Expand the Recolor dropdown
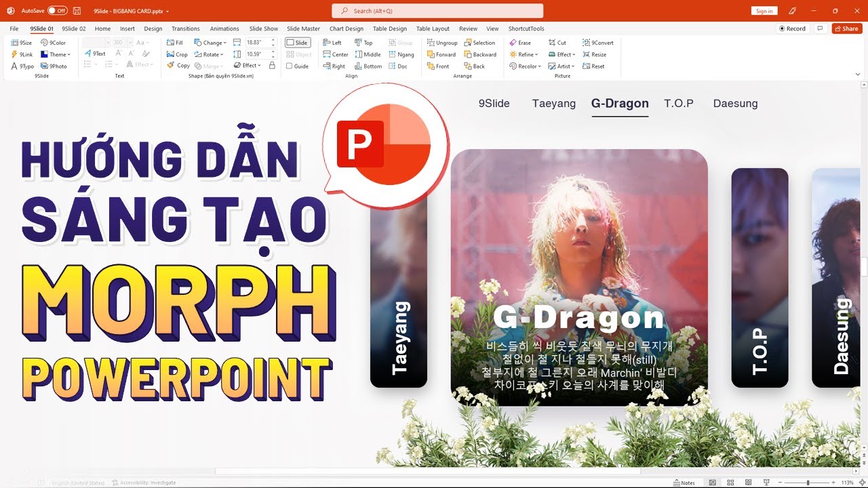The image size is (868, 488). pyautogui.click(x=526, y=66)
